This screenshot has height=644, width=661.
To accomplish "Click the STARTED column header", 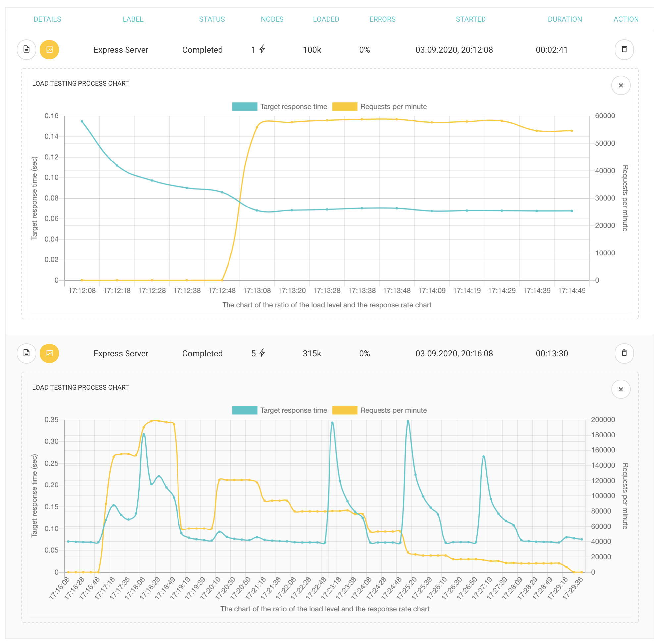I will point(471,19).
